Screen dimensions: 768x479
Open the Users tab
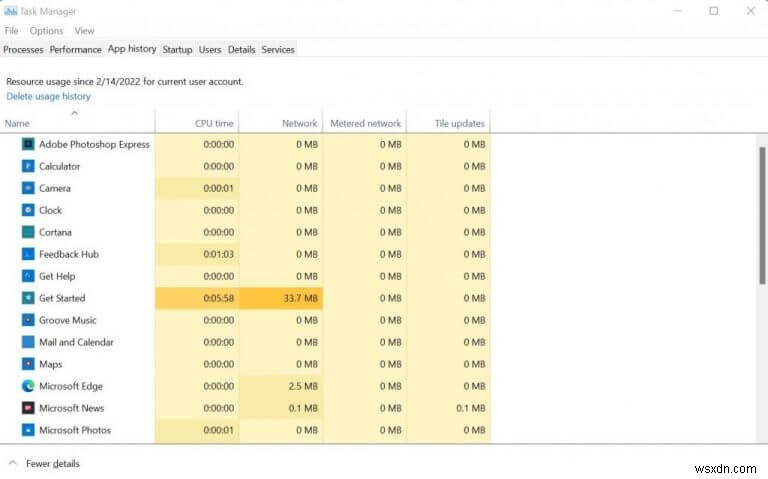pyautogui.click(x=210, y=49)
